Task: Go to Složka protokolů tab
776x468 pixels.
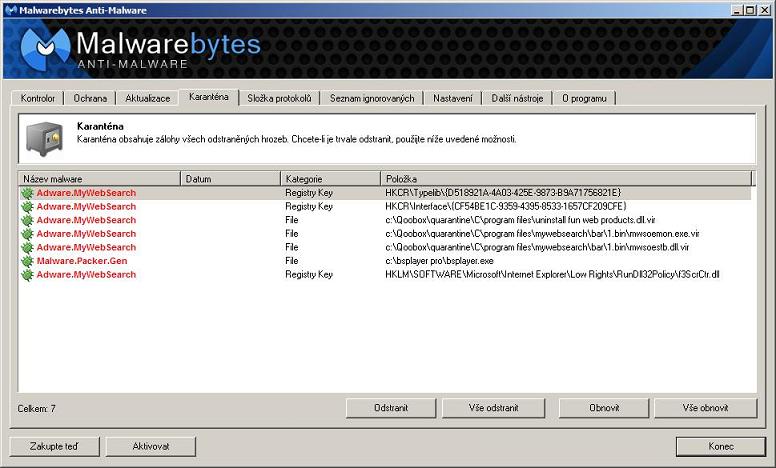Action: click(x=280, y=98)
